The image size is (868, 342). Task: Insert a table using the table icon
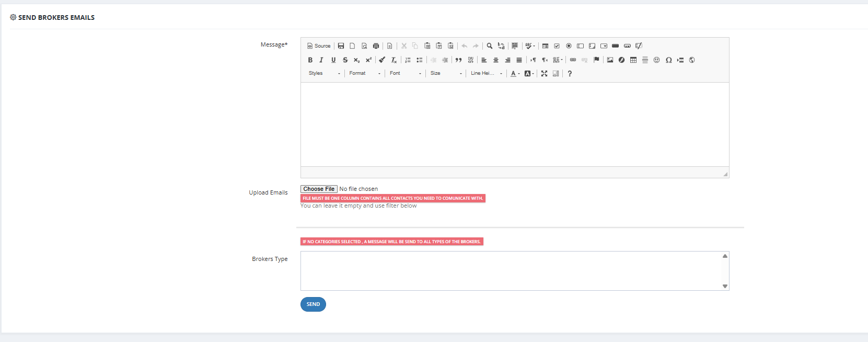click(x=633, y=60)
